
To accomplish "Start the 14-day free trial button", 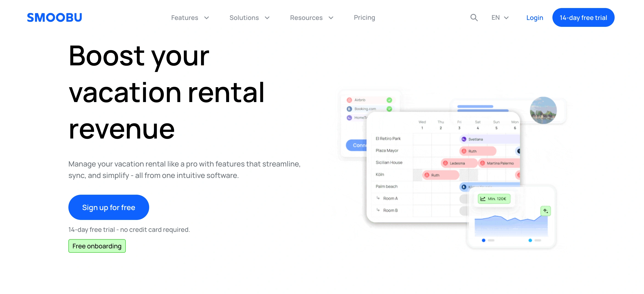I will pos(583,17).
